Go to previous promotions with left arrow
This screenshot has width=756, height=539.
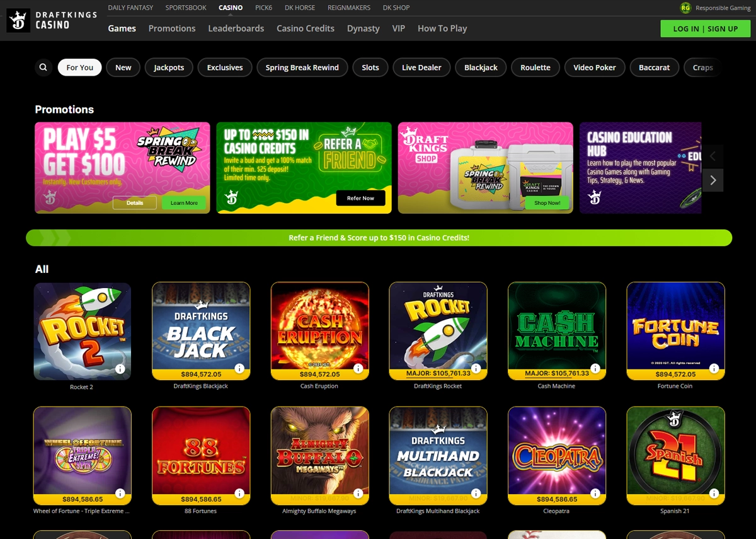tap(713, 156)
